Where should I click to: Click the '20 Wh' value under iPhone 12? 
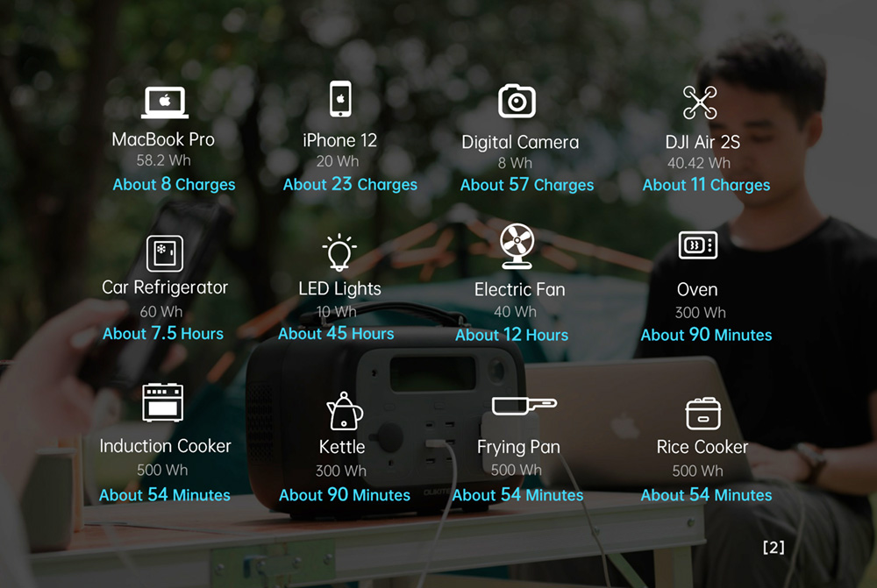338,161
